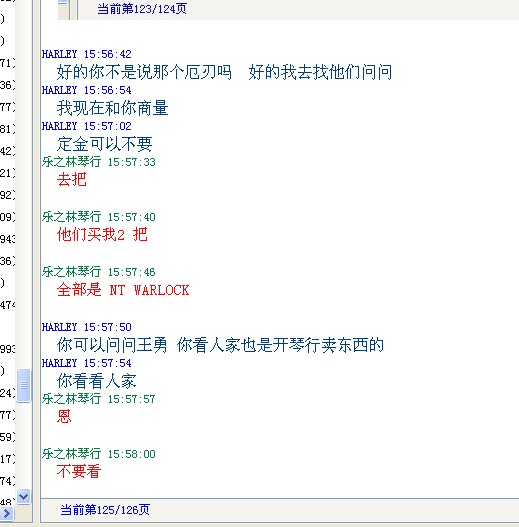Click message 定金可以不要
The height and width of the screenshot is (527, 519).
(104, 144)
